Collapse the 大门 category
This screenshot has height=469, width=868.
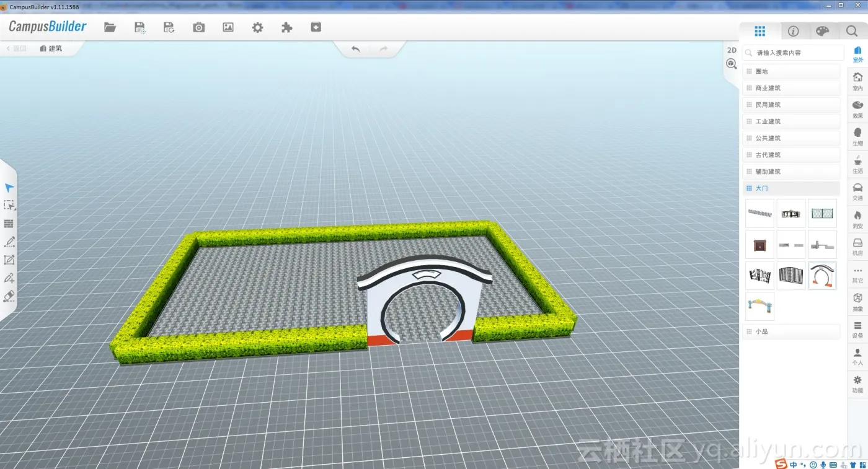[791, 188]
